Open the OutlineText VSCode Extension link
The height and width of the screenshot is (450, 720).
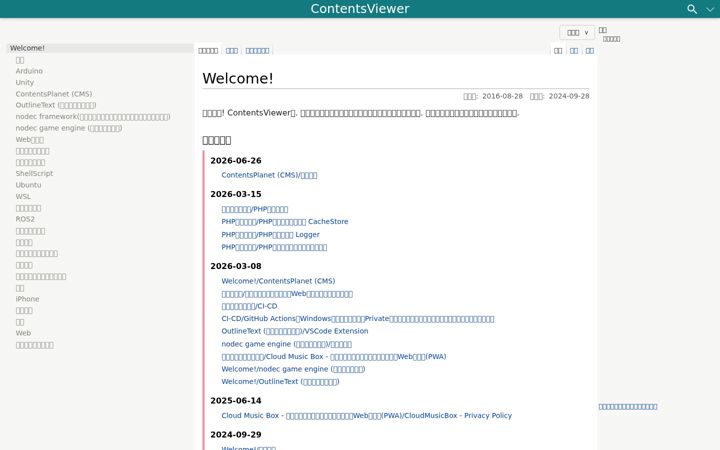click(295, 331)
